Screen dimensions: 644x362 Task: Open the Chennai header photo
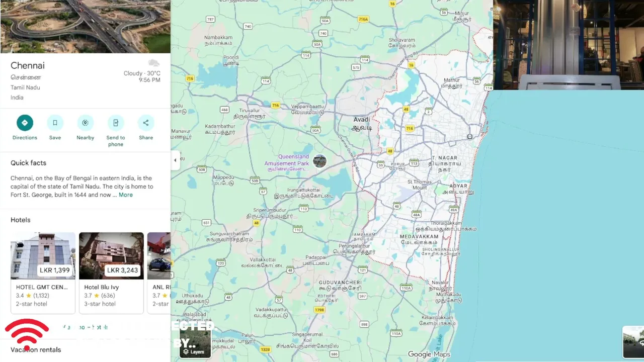[x=86, y=27]
